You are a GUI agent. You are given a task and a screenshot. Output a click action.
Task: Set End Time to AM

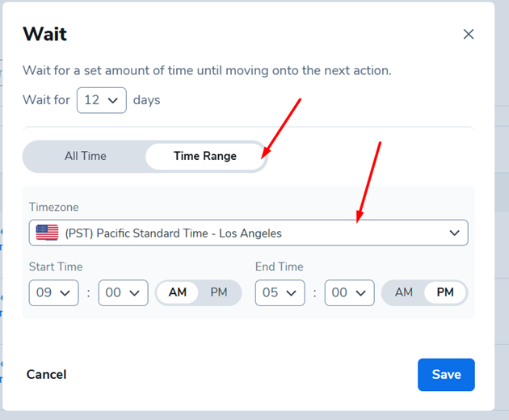click(404, 292)
